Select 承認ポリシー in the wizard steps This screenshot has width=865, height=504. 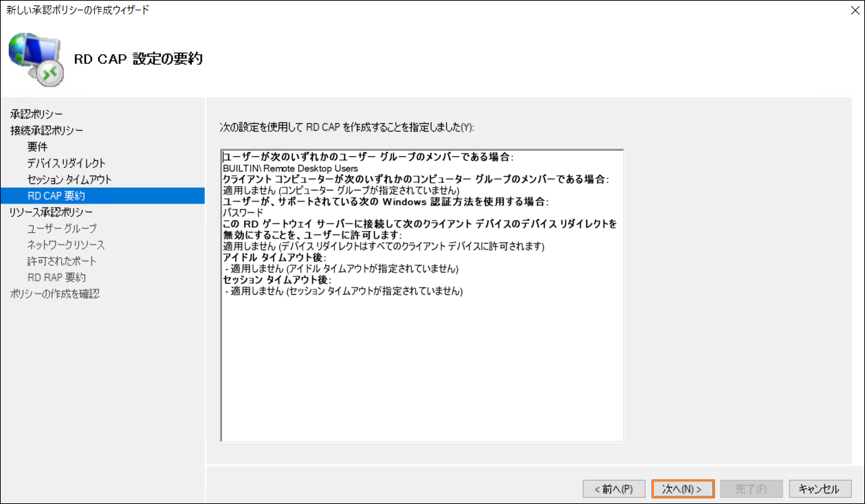coord(36,114)
